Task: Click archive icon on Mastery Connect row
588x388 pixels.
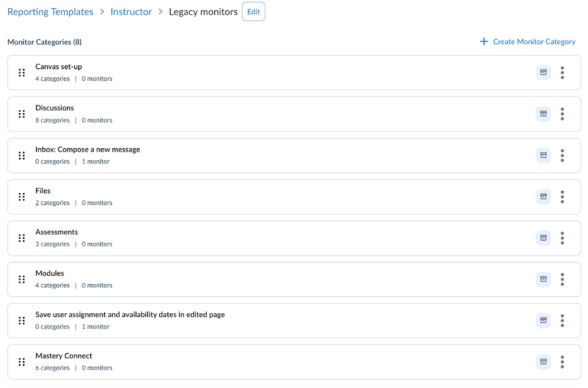Action: (543, 362)
